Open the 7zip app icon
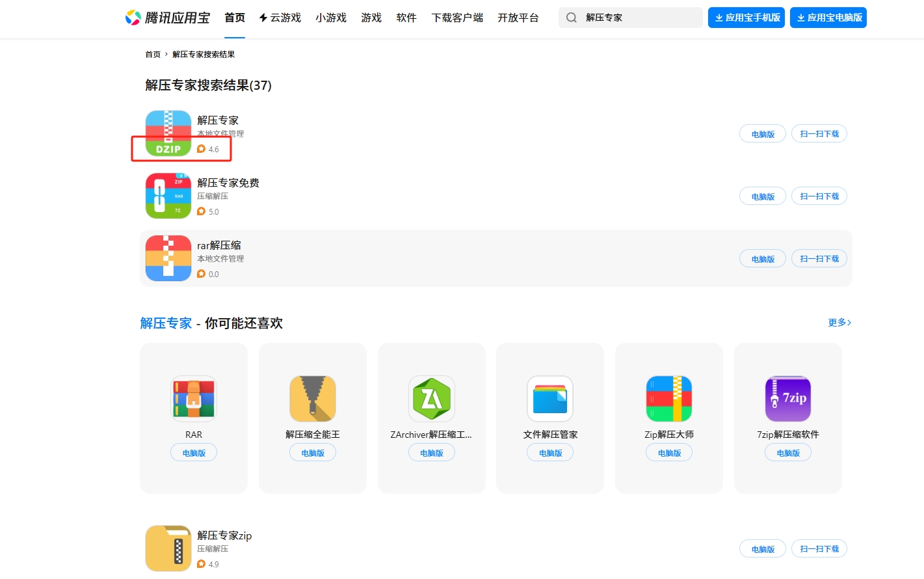 788,399
